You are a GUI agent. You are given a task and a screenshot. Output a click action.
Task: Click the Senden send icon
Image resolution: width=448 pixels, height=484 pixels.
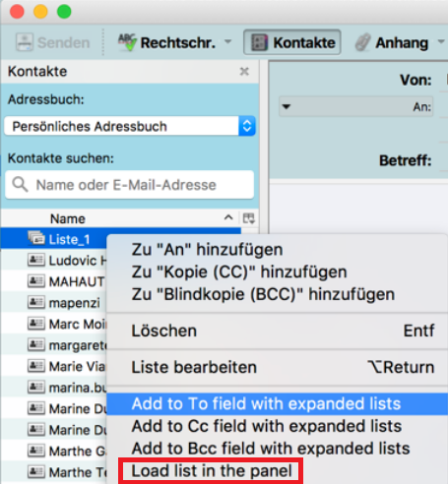pos(25,42)
